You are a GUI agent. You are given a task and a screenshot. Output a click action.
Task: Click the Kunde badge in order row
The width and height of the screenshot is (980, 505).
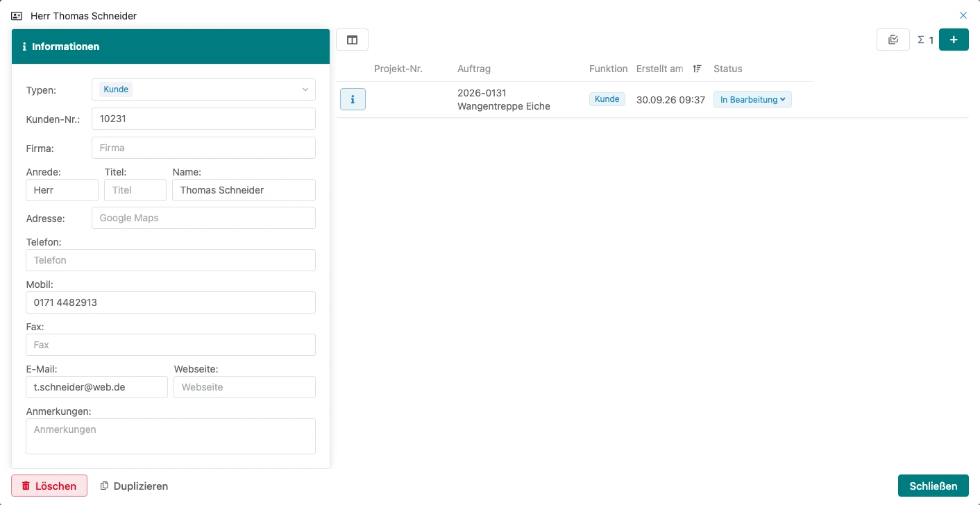tap(607, 99)
